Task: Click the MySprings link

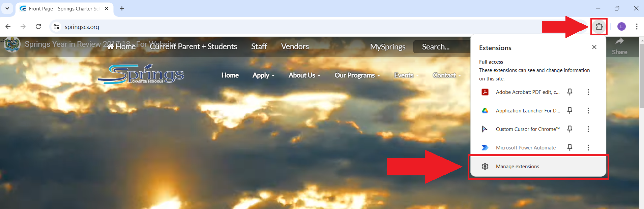Action: [387, 47]
